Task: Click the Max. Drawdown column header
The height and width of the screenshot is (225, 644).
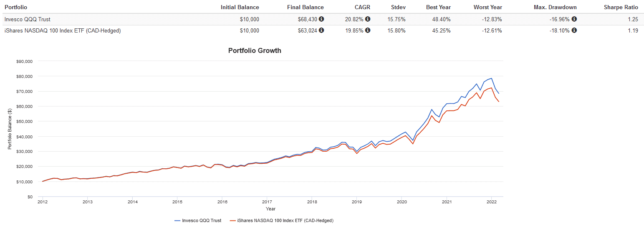Action: pyautogui.click(x=555, y=7)
